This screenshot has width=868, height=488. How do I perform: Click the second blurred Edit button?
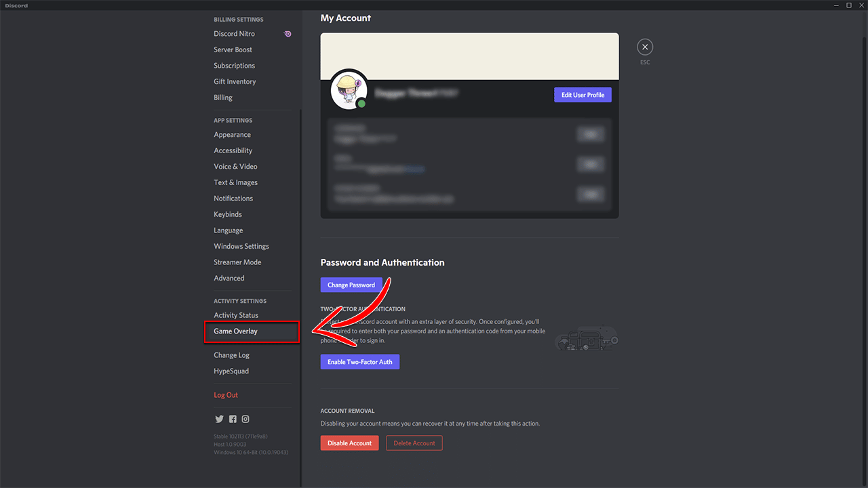(x=591, y=164)
